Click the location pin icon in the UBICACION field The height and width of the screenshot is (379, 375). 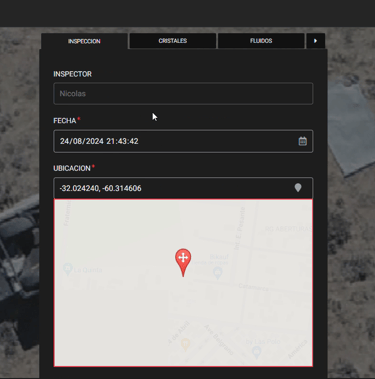[298, 188]
